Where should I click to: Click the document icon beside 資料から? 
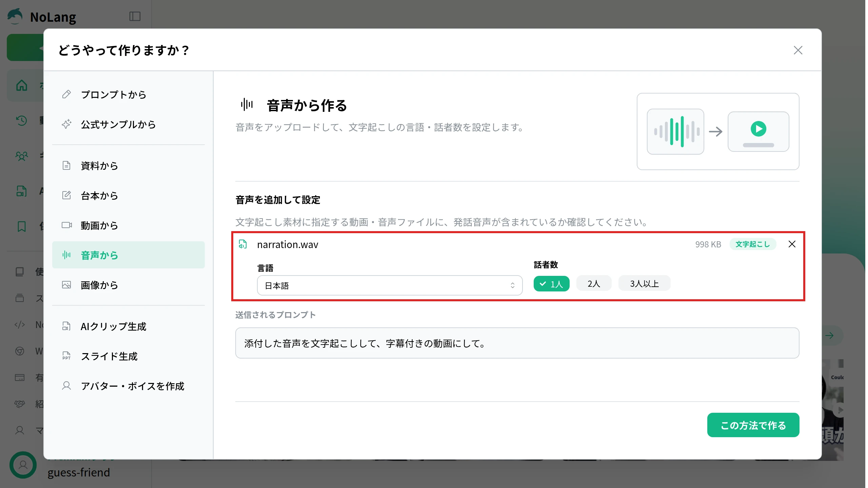pos(66,165)
